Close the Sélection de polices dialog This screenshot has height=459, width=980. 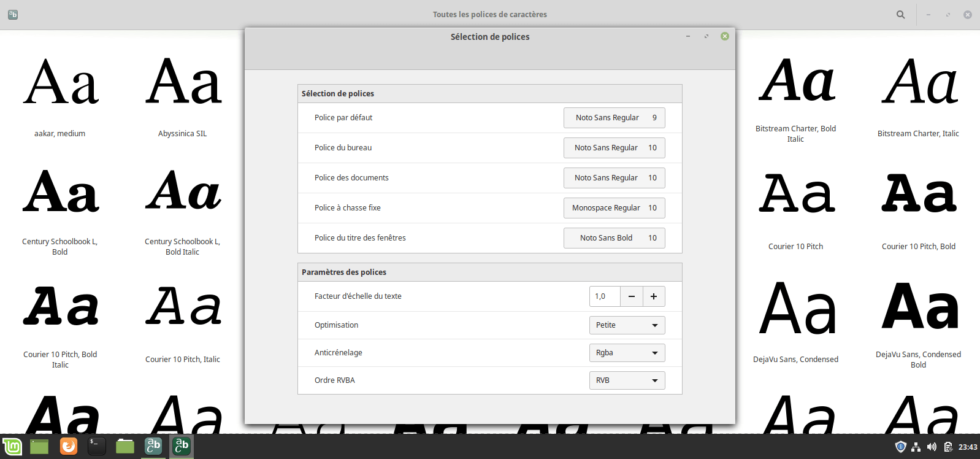coord(725,36)
